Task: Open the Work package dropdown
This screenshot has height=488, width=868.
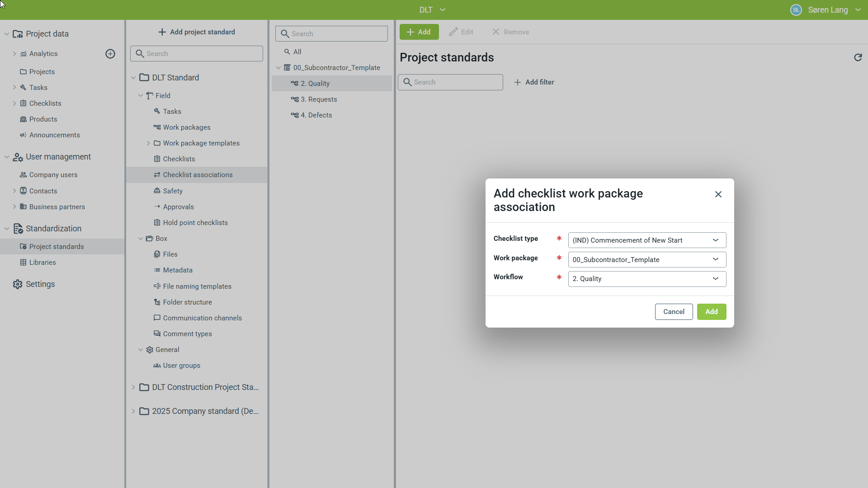Action: (x=647, y=259)
